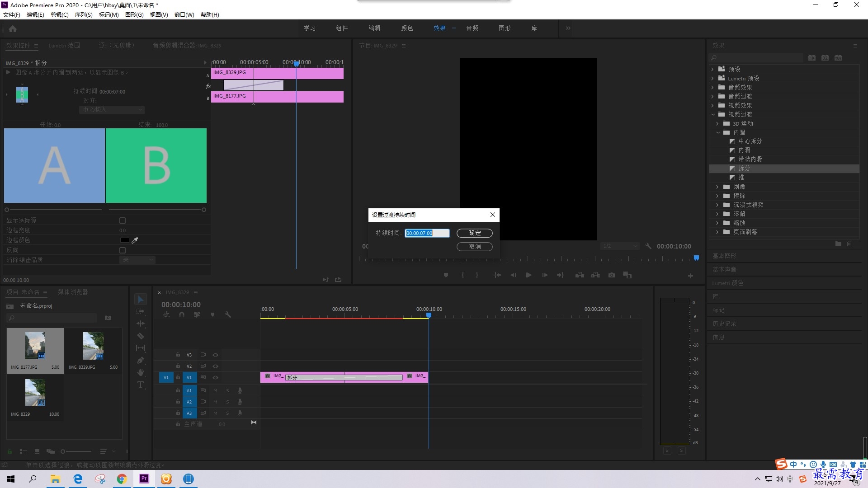The width and height of the screenshot is (868, 488).
Task: Solo audio track A2
Action: click(x=227, y=402)
